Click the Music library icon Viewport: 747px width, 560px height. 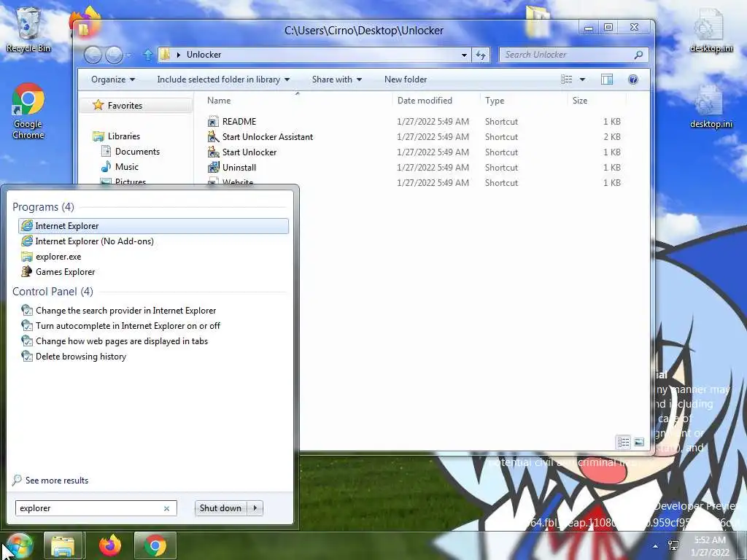coord(106,167)
